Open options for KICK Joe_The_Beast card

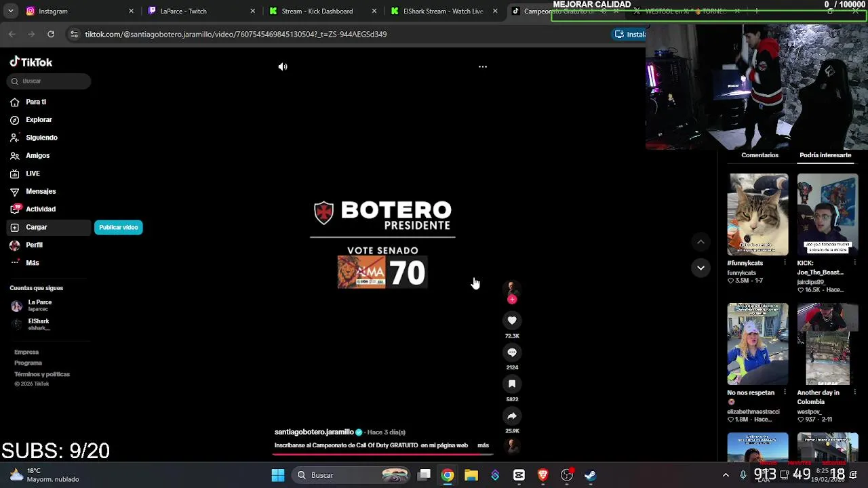(854, 262)
